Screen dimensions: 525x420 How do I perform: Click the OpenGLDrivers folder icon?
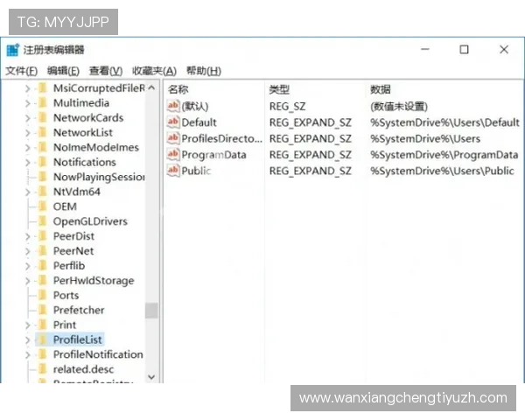(x=43, y=221)
